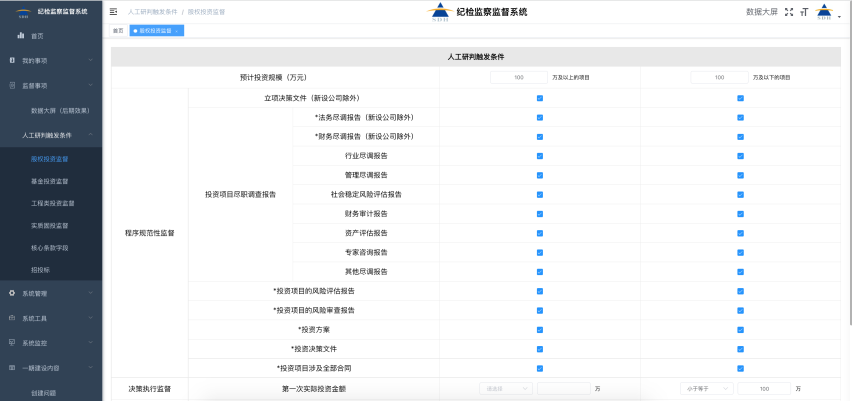852x401 pixels.
Task: Collapse the 人工研判触发条件 sidebar group
Action: (x=90, y=134)
